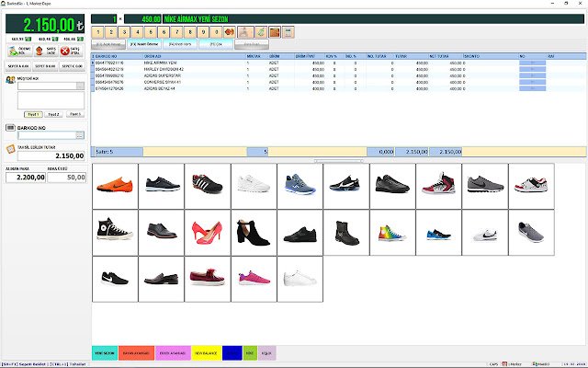
Task: Select Sepet C basket button
Action: [72, 66]
